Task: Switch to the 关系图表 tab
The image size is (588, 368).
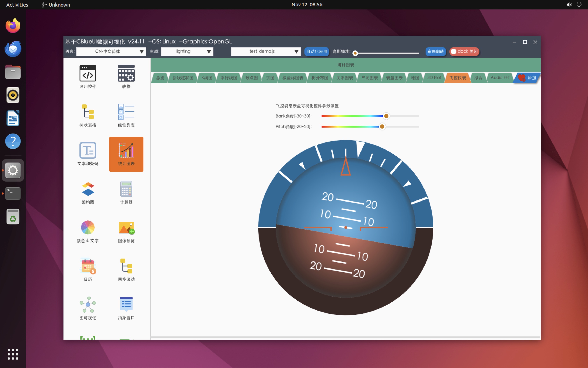Action: click(x=345, y=78)
